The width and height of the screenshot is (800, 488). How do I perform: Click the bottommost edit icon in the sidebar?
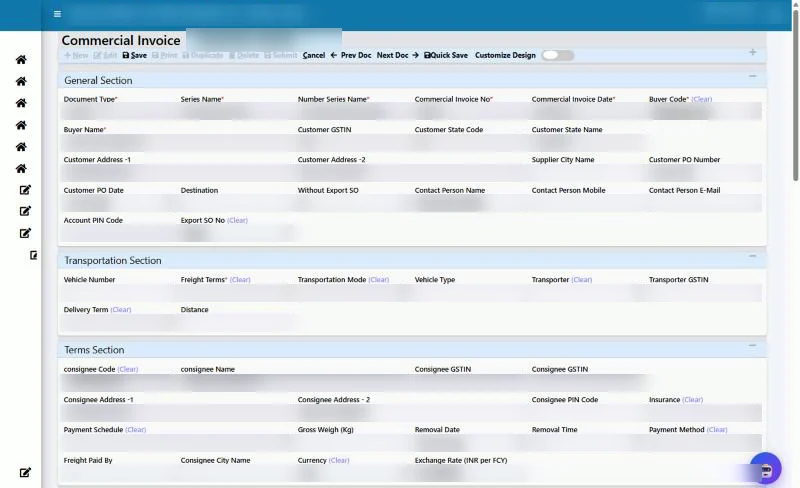pos(25,472)
